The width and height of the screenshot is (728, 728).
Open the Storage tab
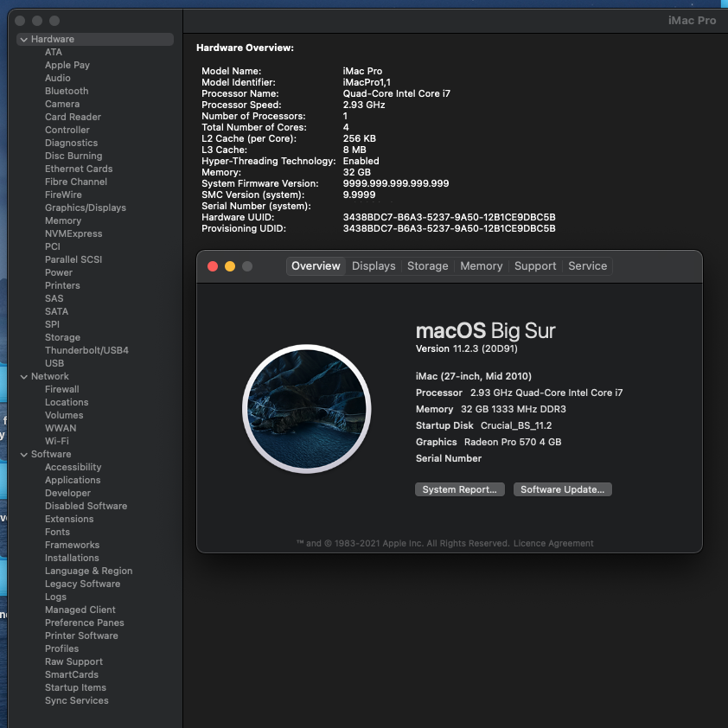click(427, 266)
